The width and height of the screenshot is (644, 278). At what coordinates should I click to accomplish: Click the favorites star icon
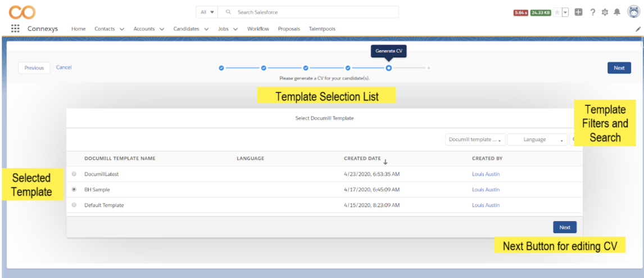pos(557,12)
